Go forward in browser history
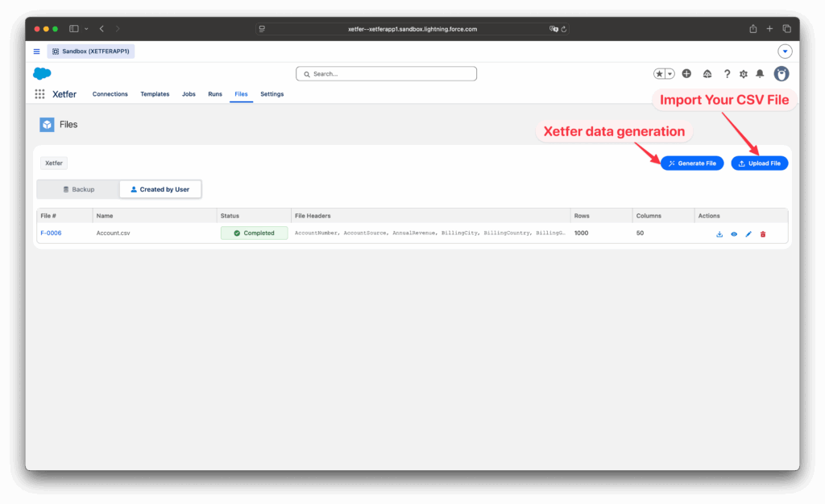Screen dimensions: 825x504 118,29
